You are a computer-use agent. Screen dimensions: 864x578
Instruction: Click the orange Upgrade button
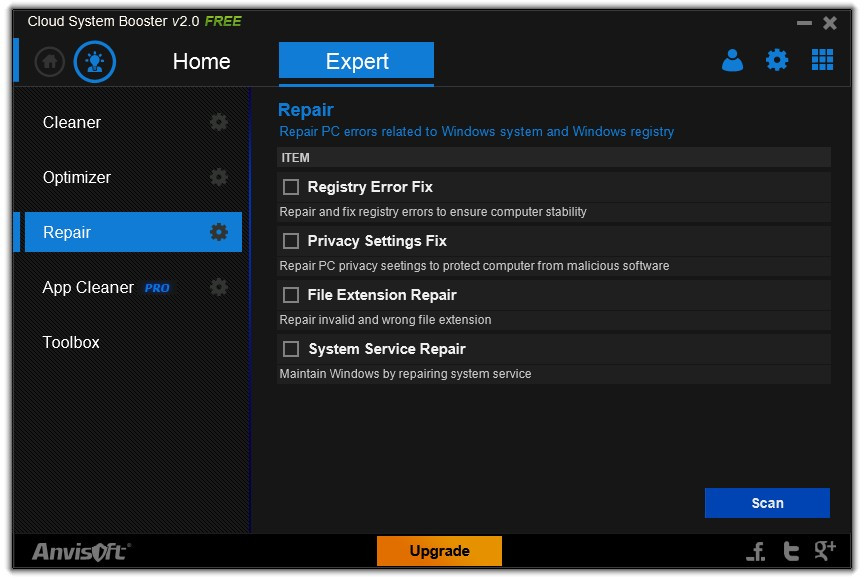439,550
